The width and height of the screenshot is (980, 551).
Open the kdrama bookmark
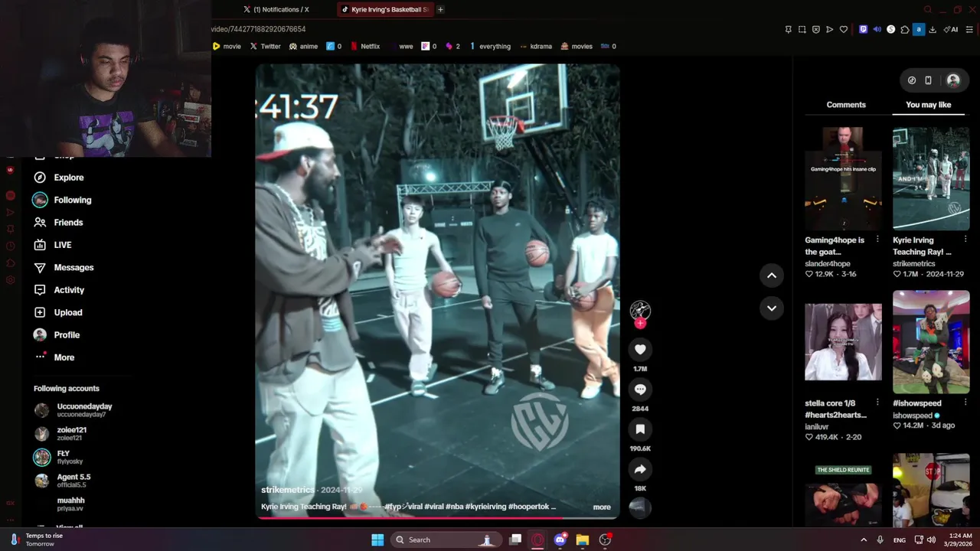535,46
